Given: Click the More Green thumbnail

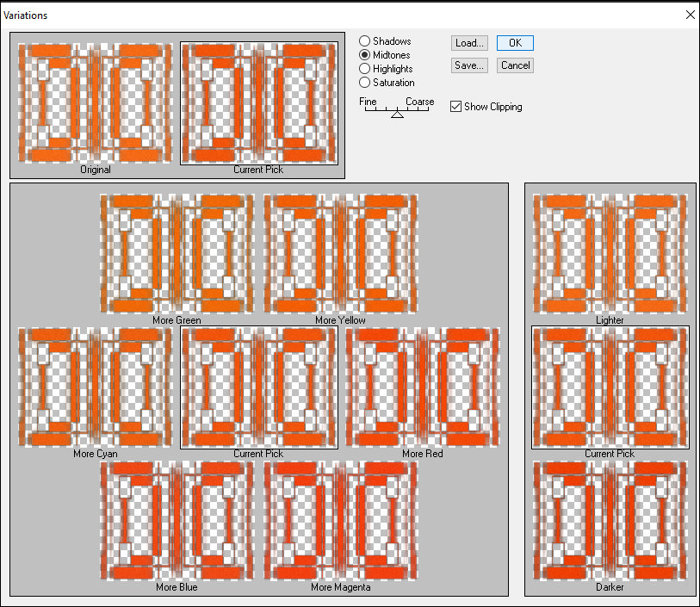Looking at the screenshot, I should [177, 253].
